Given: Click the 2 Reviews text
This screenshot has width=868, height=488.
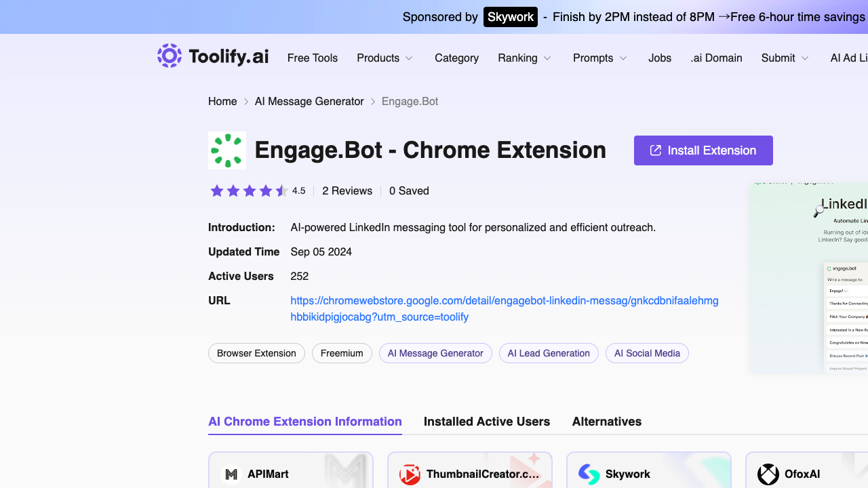Looking at the screenshot, I should 347,191.
